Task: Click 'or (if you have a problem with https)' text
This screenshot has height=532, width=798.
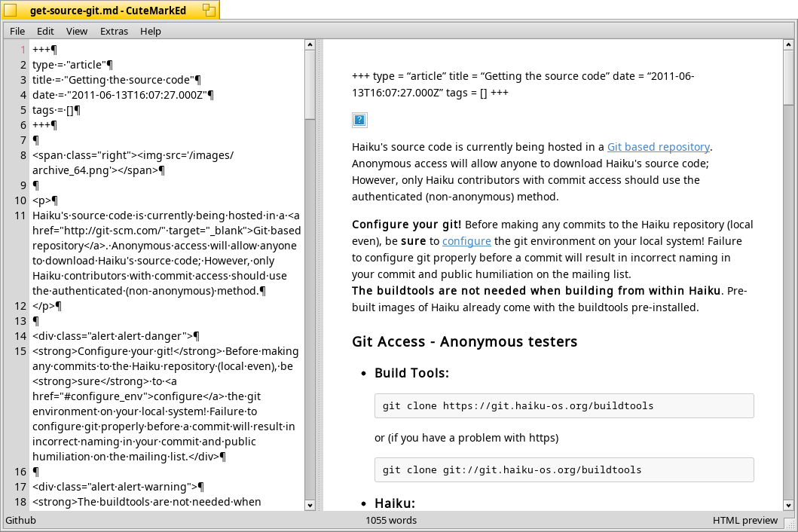Action: click(466, 438)
